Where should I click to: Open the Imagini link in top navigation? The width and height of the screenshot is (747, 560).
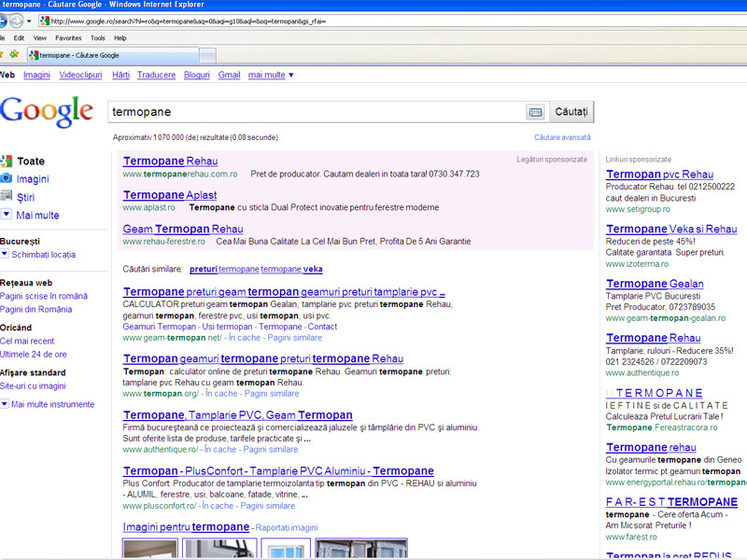click(36, 75)
